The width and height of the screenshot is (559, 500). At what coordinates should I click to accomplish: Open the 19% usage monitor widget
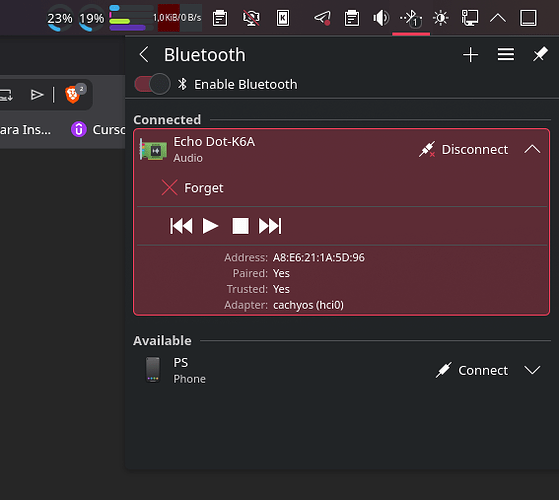coord(92,18)
